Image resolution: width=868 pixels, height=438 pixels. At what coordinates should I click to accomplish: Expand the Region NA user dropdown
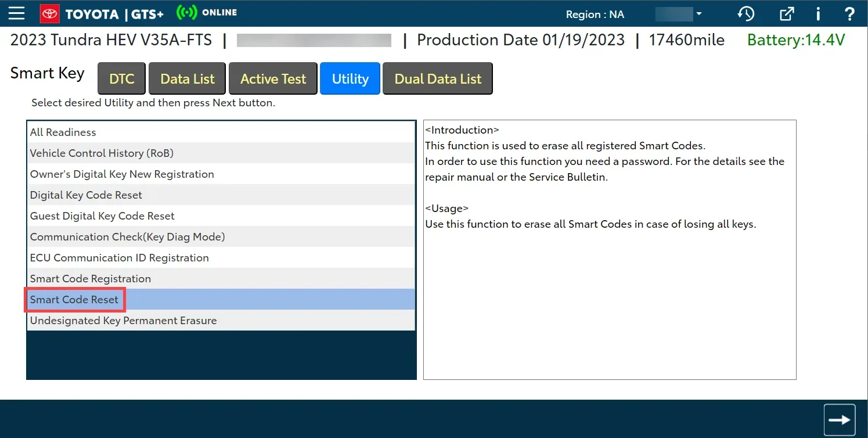pos(679,14)
